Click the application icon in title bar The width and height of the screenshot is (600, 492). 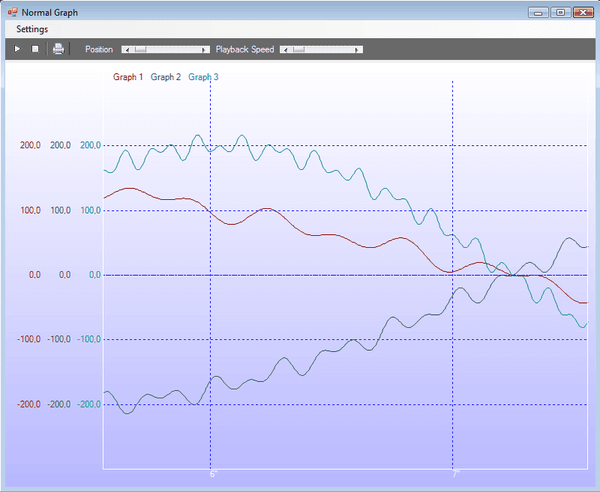(12, 11)
